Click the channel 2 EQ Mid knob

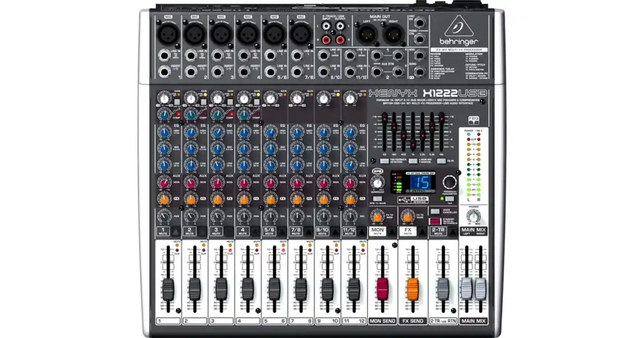pos(191,149)
